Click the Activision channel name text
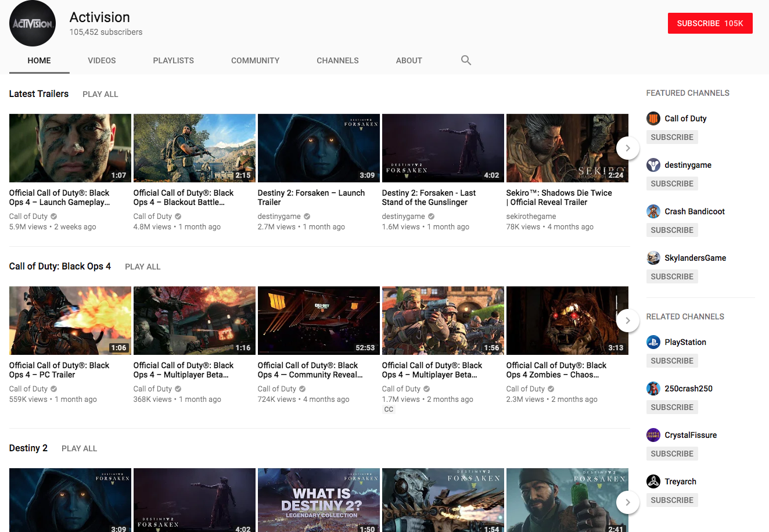 click(x=99, y=17)
